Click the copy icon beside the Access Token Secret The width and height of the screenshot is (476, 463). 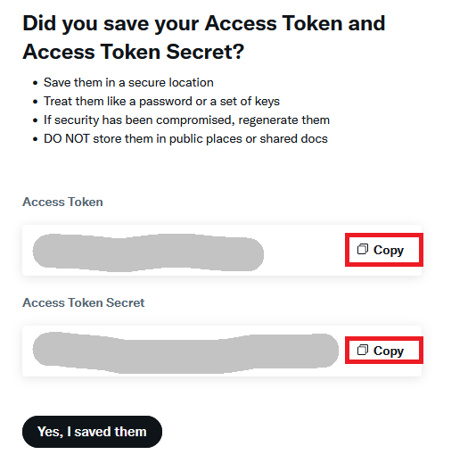click(363, 350)
